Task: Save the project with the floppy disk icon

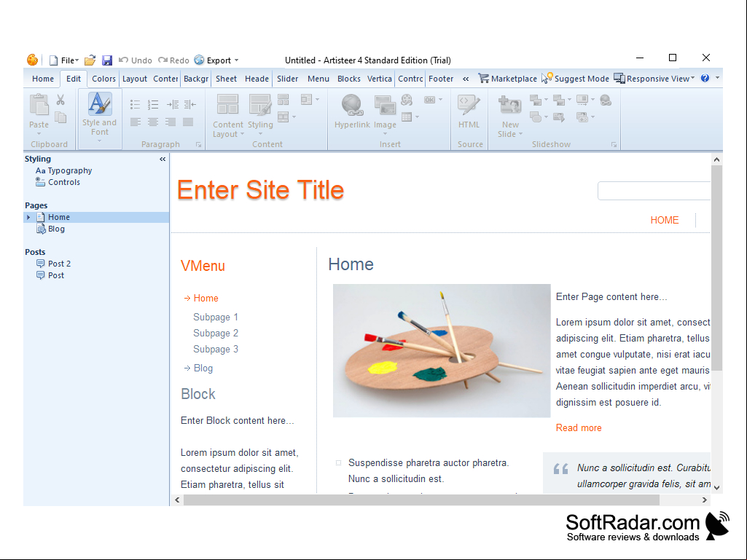Action: [x=107, y=60]
